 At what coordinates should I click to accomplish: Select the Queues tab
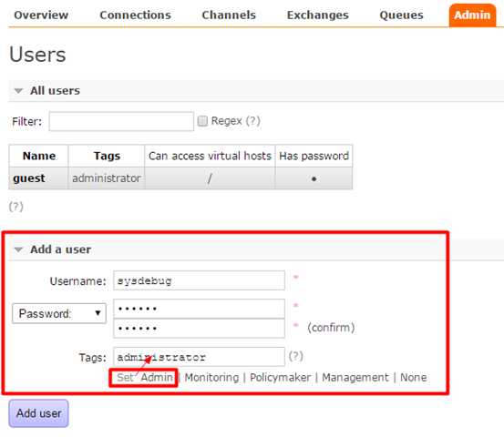pos(401,15)
